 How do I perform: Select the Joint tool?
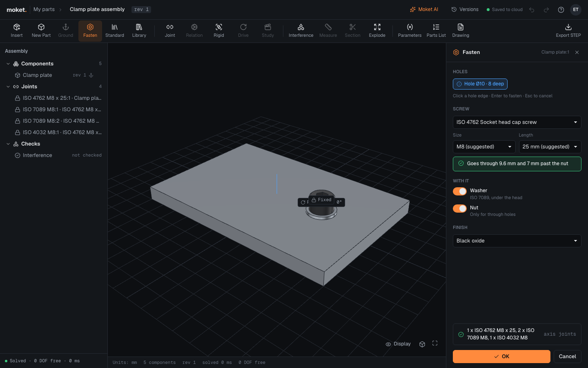click(x=170, y=31)
